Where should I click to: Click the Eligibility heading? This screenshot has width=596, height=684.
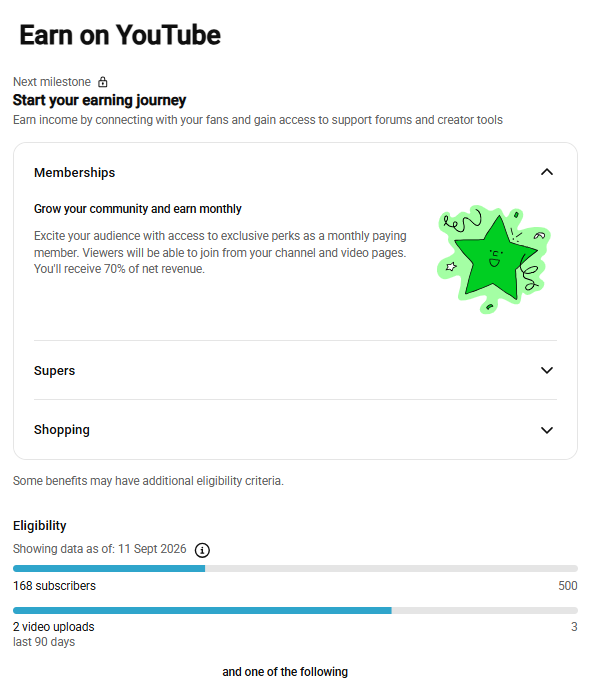(x=40, y=526)
